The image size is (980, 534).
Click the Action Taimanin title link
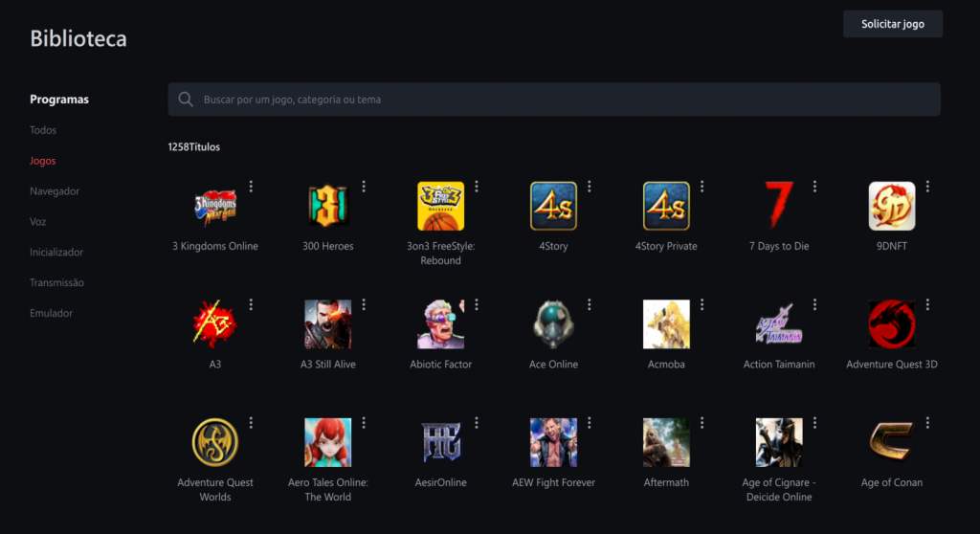coord(779,365)
